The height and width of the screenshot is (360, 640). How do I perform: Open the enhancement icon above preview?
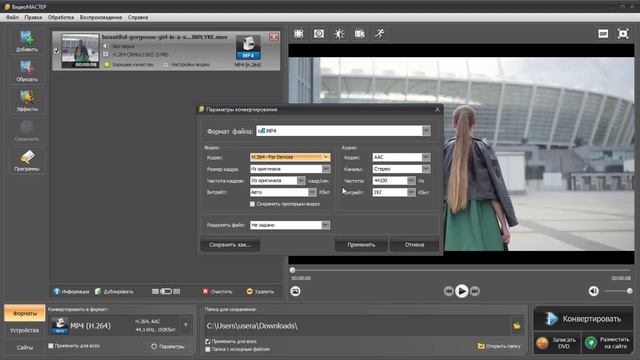[x=319, y=34]
